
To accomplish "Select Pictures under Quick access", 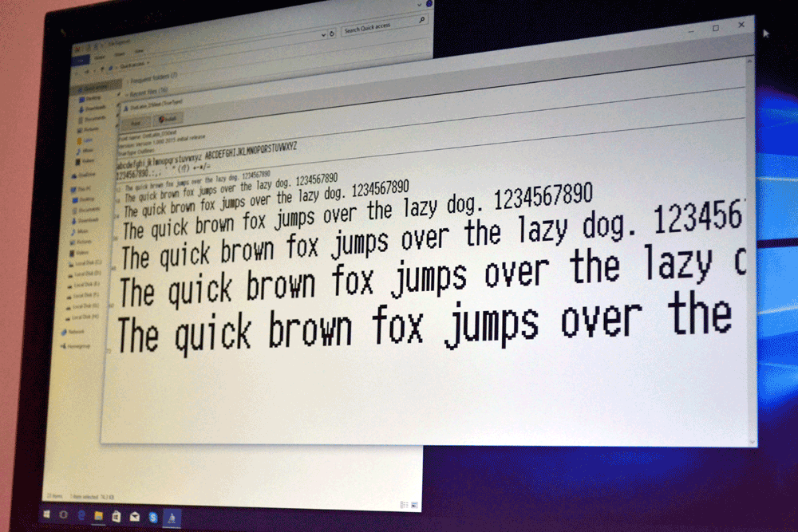I will 89,130.
